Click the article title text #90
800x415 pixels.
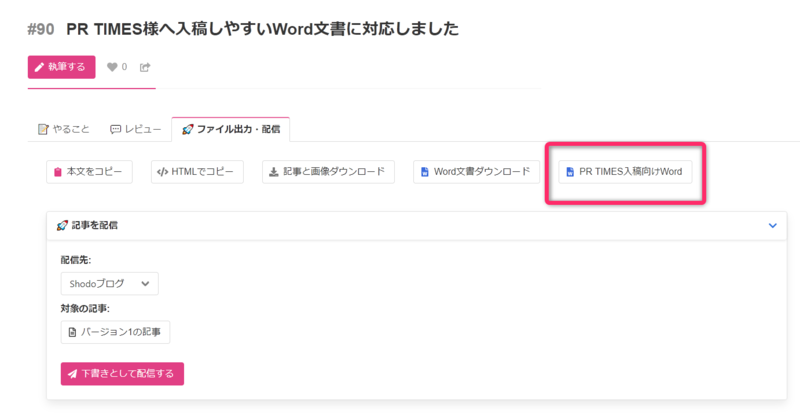pyautogui.click(x=40, y=29)
